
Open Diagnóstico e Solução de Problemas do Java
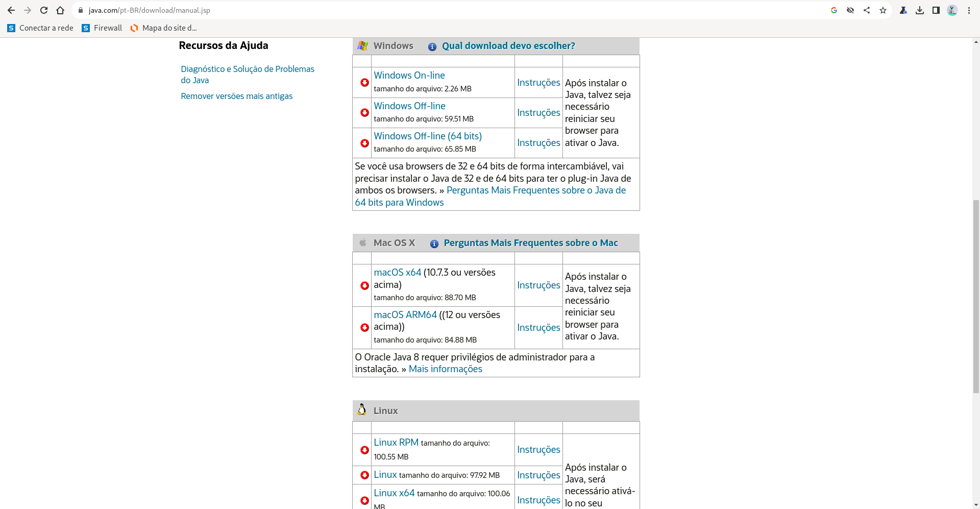tap(248, 75)
